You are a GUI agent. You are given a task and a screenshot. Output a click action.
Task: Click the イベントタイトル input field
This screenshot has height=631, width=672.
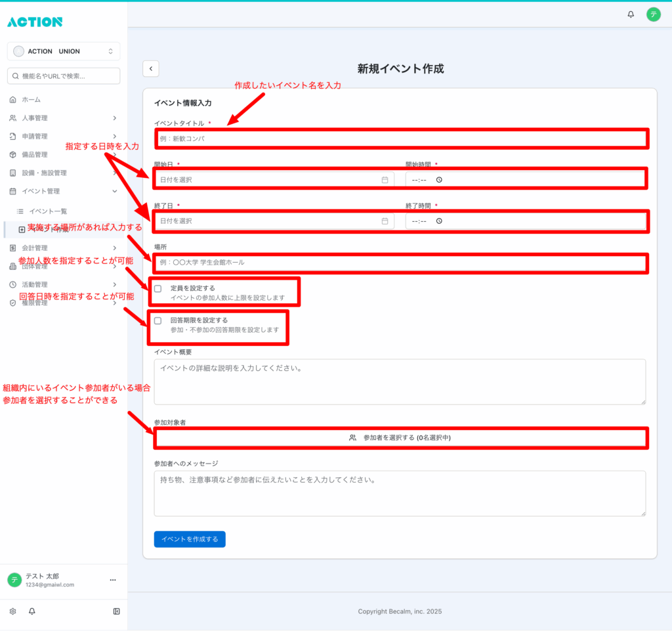coord(400,139)
